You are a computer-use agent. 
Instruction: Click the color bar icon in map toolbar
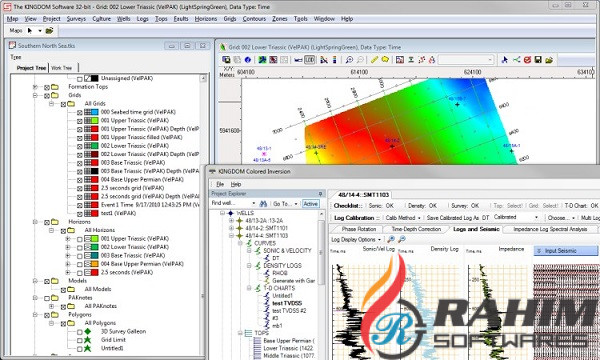[334, 60]
